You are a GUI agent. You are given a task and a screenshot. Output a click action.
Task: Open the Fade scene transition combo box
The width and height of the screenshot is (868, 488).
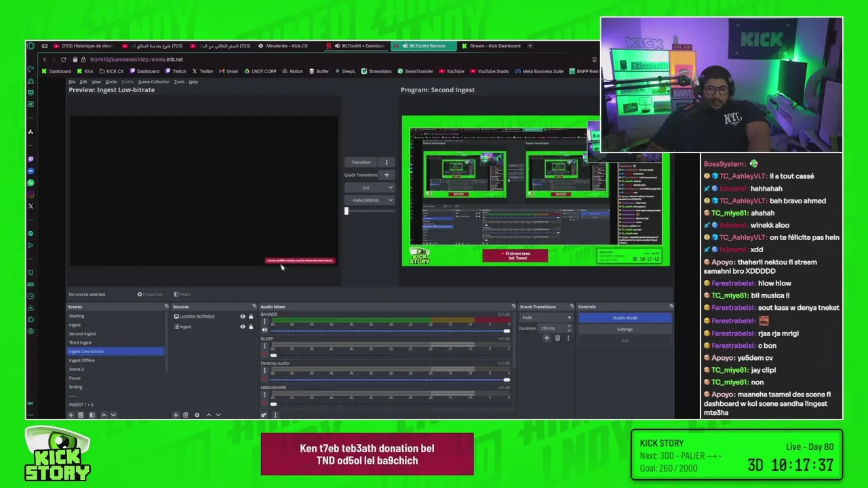point(546,317)
